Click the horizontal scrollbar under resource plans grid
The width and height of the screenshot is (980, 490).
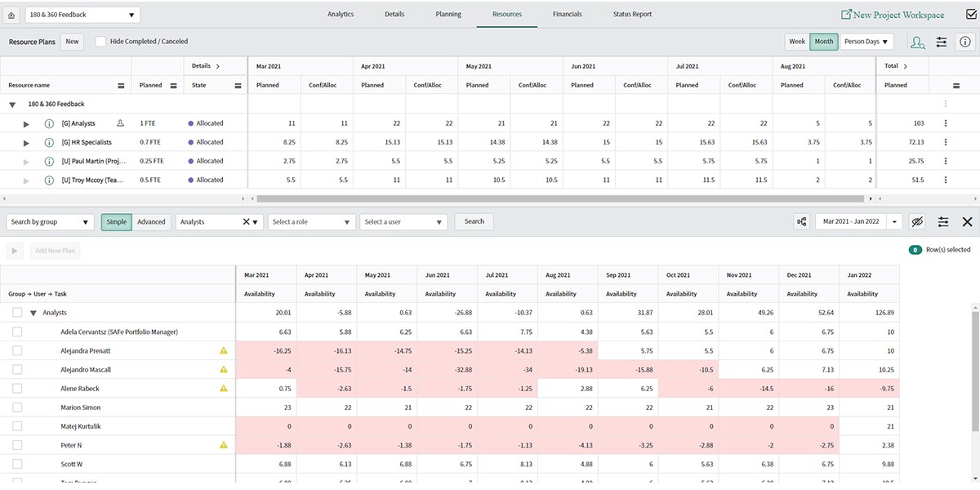pos(560,198)
